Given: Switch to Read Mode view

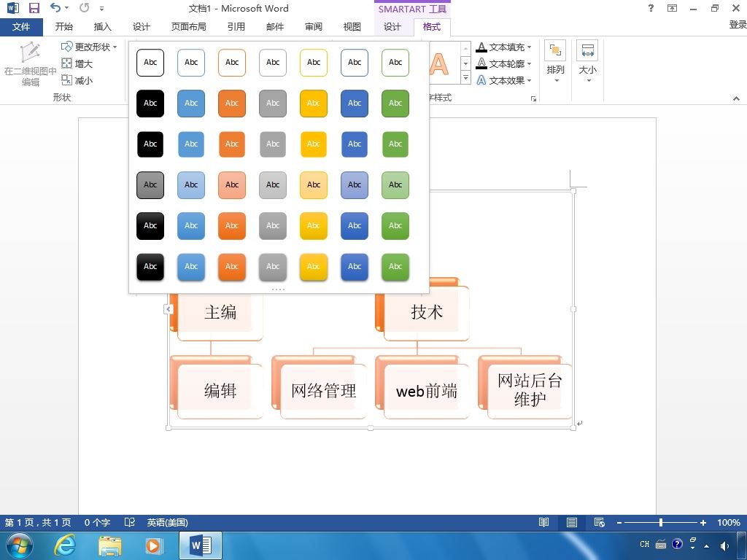Looking at the screenshot, I should 543,522.
